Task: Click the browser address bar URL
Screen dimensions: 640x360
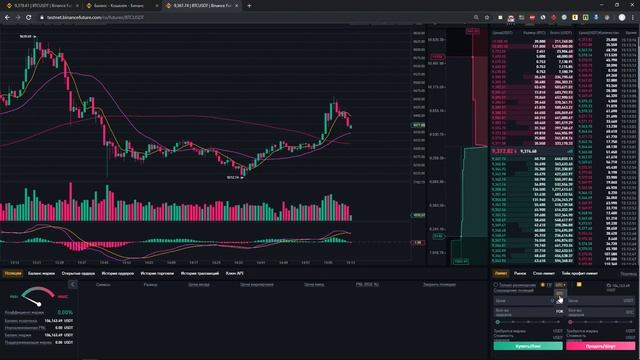Action: (x=95, y=18)
